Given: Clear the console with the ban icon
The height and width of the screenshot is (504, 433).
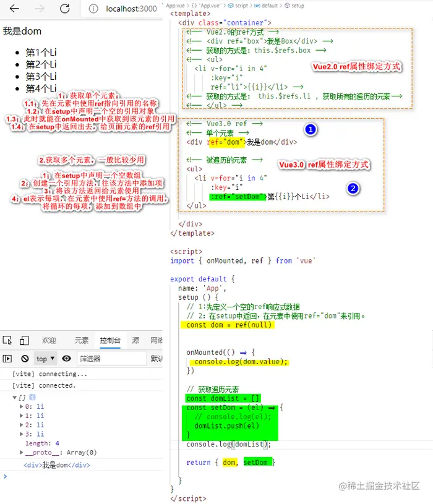Looking at the screenshot, I should point(25,359).
